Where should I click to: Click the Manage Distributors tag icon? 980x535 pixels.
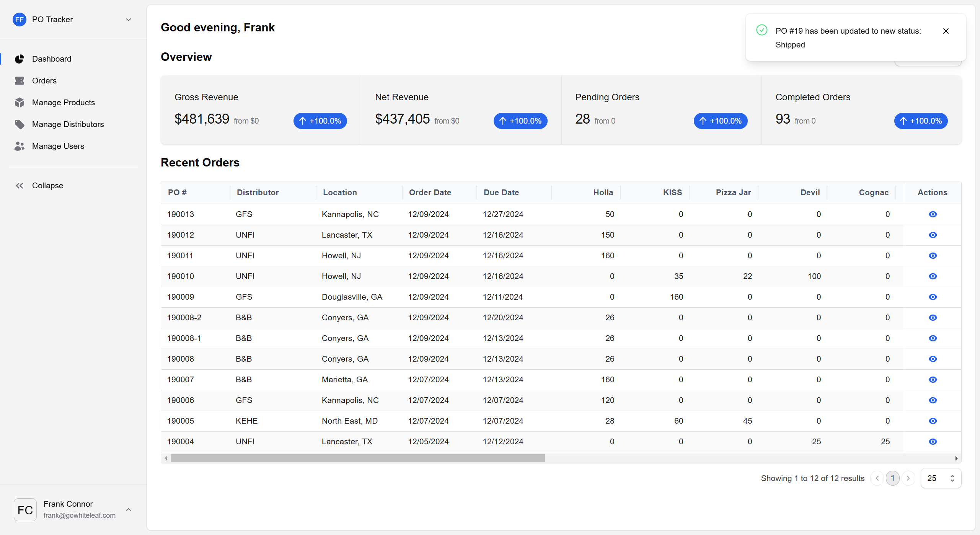(x=20, y=124)
